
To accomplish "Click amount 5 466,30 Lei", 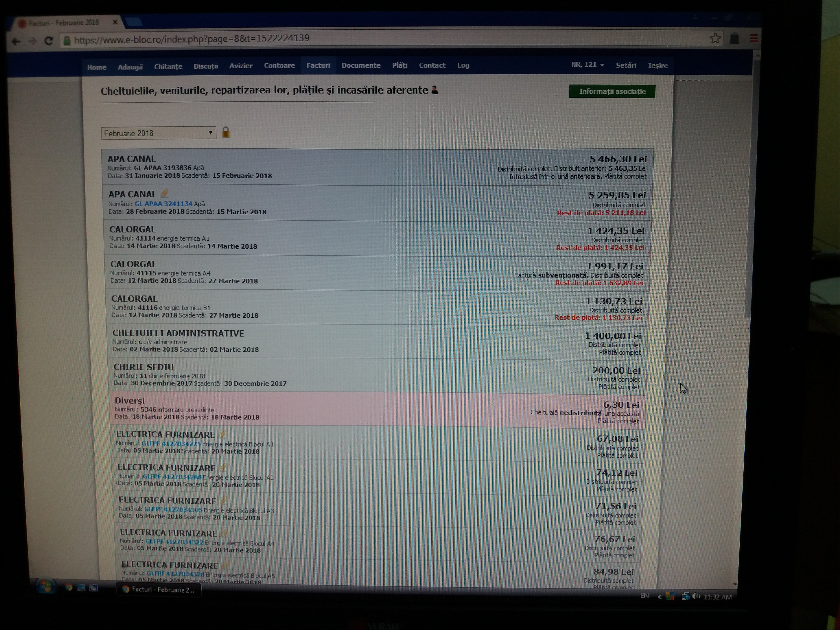I will (618, 159).
